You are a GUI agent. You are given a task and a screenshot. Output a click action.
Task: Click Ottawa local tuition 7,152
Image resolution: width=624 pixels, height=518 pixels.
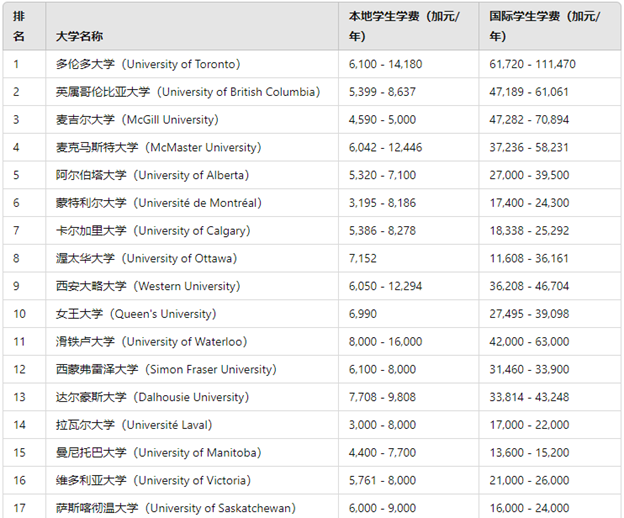[x=363, y=258]
